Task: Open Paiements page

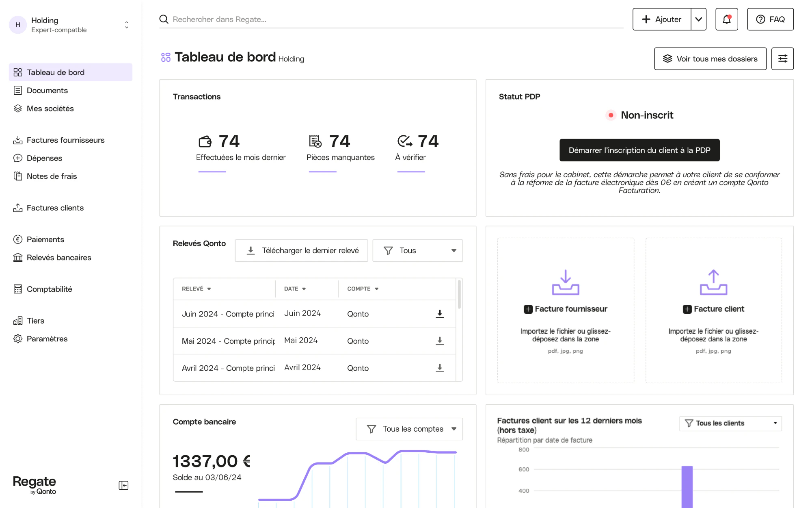Action: tap(71, 239)
